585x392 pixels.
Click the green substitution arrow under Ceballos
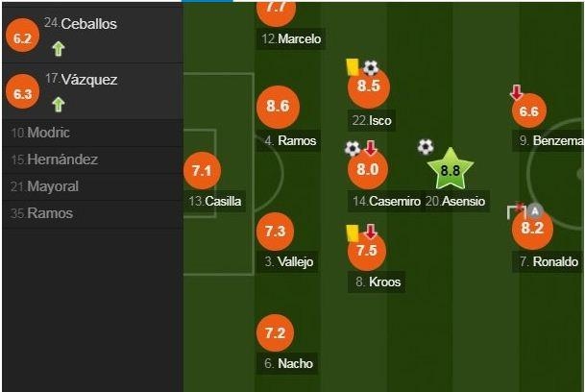(58, 49)
